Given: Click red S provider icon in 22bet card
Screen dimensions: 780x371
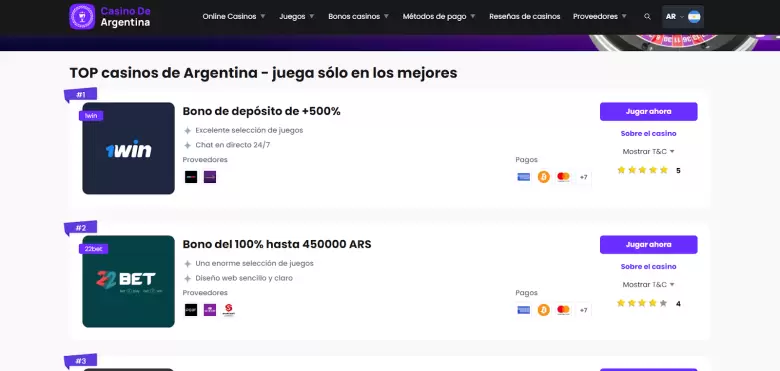Looking at the screenshot, I should (229, 310).
